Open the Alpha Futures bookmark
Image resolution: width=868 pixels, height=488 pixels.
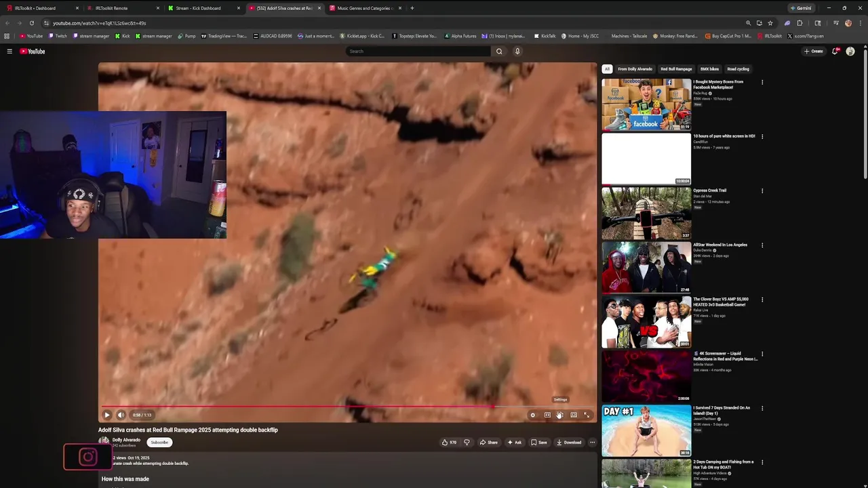coord(460,36)
